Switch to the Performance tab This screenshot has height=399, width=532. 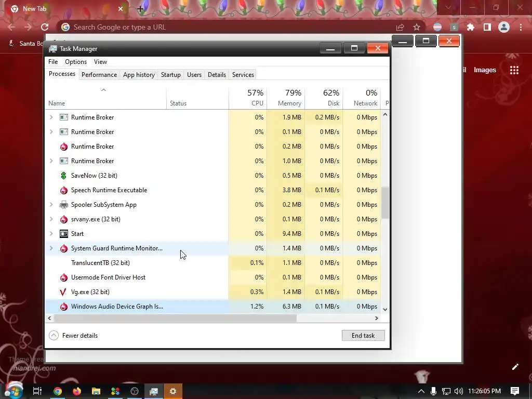99,75
